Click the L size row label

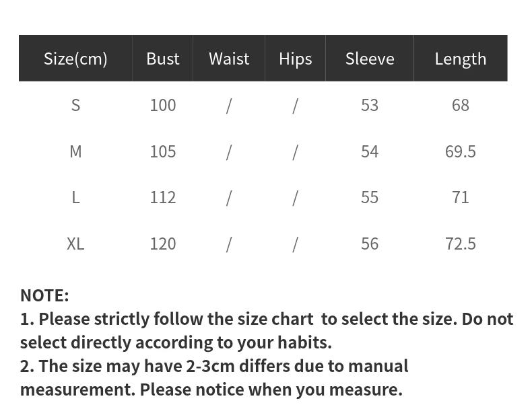[x=75, y=198]
